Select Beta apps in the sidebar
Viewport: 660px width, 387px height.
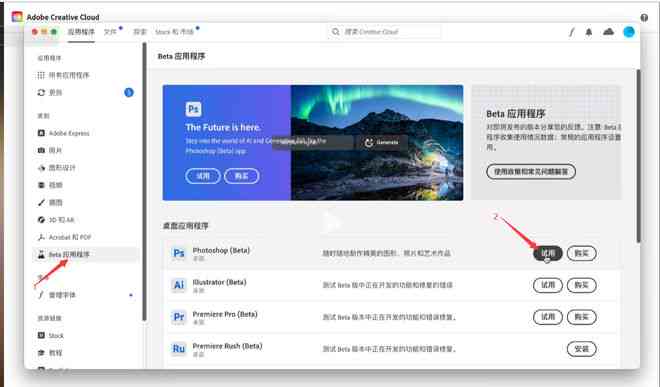point(86,254)
